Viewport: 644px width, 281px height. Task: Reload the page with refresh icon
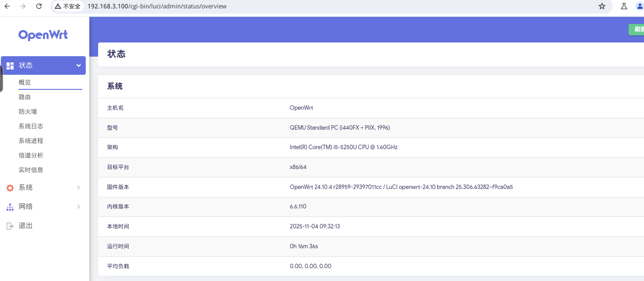coord(39,6)
